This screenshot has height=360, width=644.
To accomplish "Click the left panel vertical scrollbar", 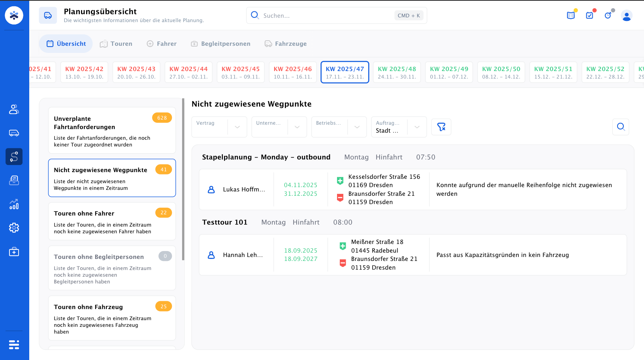I will click(x=183, y=180).
